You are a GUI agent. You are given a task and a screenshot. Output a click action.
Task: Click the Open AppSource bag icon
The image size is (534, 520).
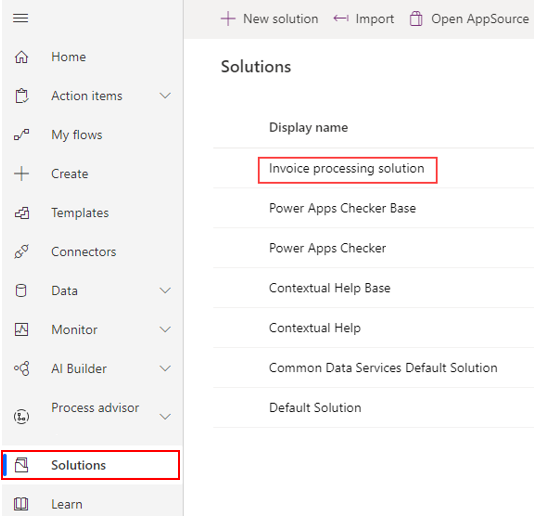click(416, 19)
